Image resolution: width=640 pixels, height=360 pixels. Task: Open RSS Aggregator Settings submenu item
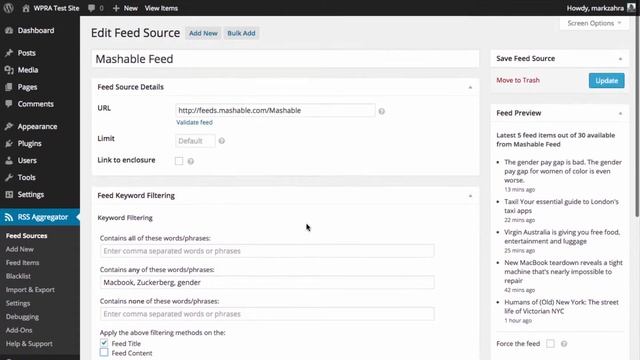coord(18,303)
